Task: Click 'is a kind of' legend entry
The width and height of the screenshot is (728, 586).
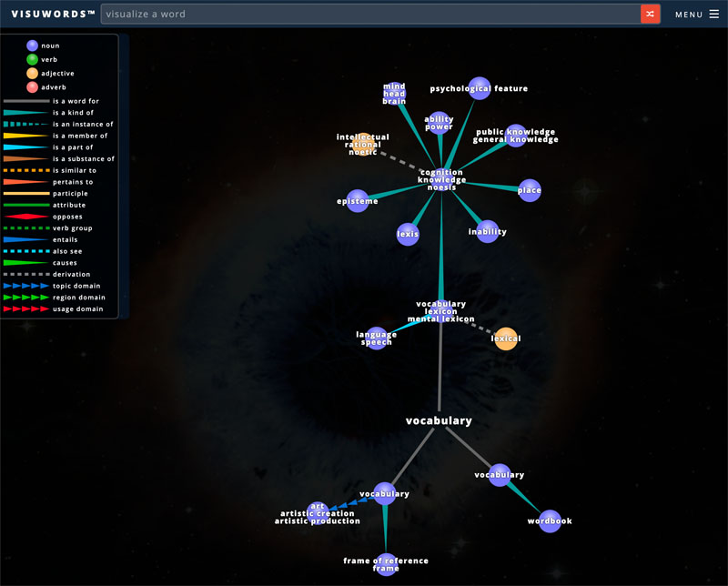Action: coord(48,112)
